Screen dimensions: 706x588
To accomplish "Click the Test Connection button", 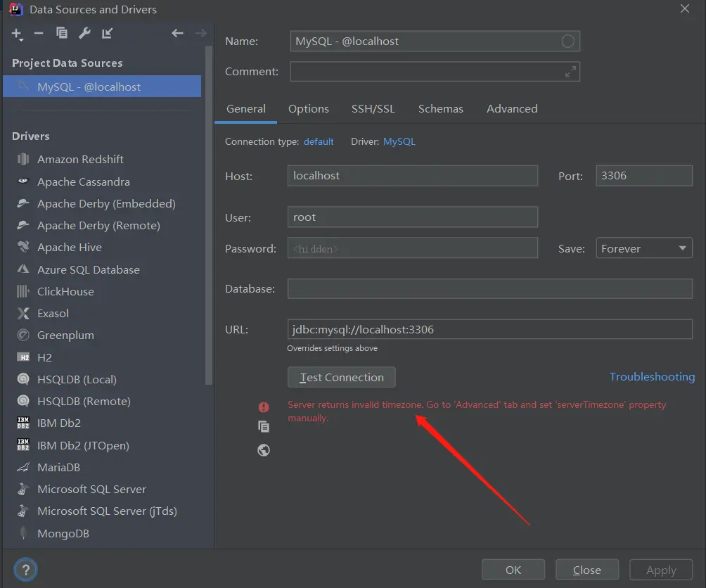I will pyautogui.click(x=341, y=377).
